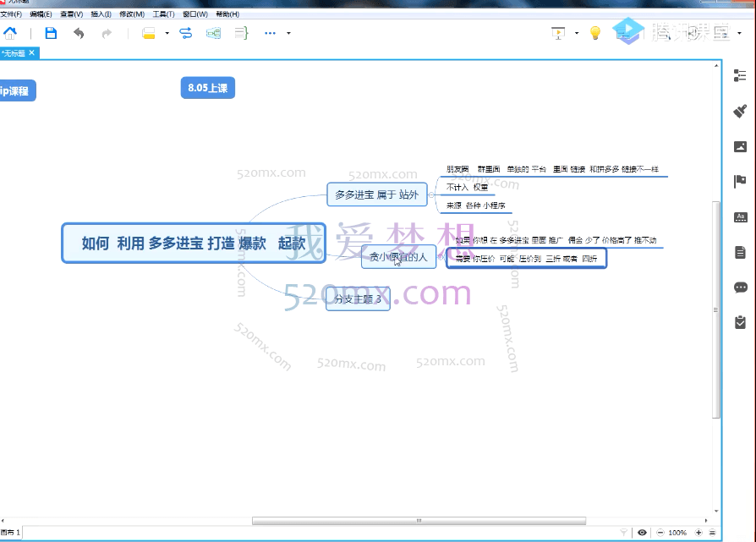
Task: Expand the yellow topic dropdown arrow
Action: [x=167, y=34]
